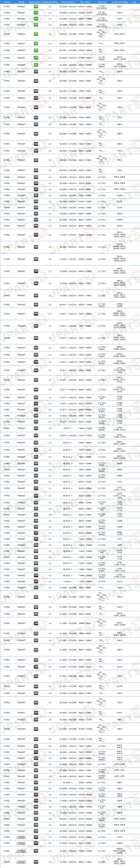This screenshot has width=140, height=868.
Task: Click the Oznaczenie silnika column header
Action: point(120,2)
